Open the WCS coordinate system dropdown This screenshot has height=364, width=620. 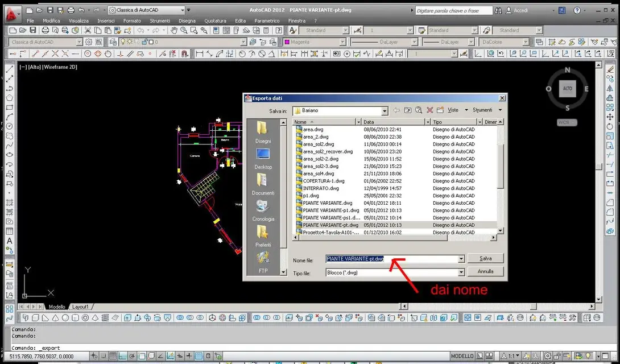(567, 122)
